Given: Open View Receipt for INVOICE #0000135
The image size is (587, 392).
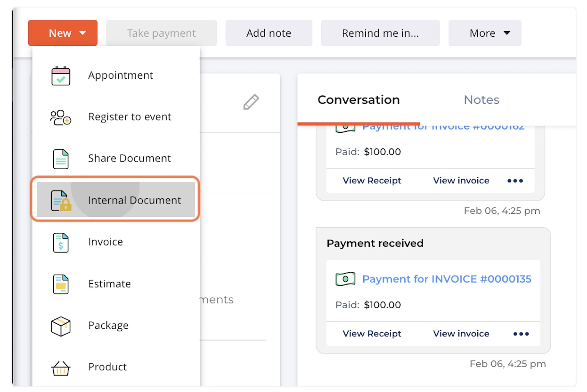Looking at the screenshot, I should coord(372,333).
